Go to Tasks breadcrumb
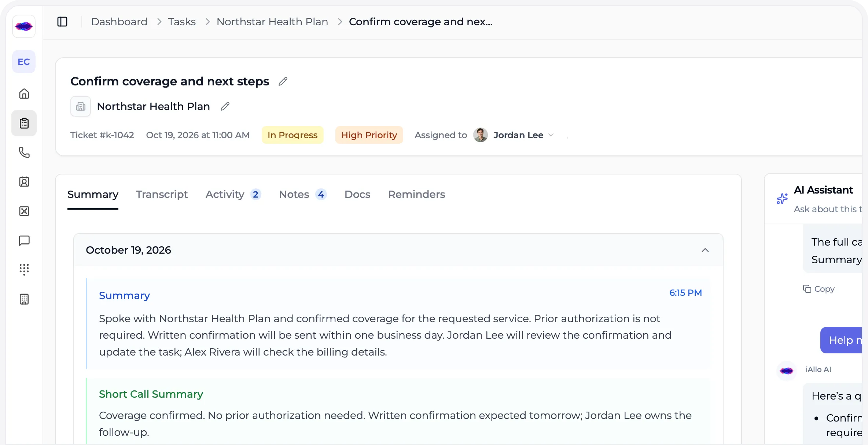Screen dimensions: 868x445 (182, 22)
